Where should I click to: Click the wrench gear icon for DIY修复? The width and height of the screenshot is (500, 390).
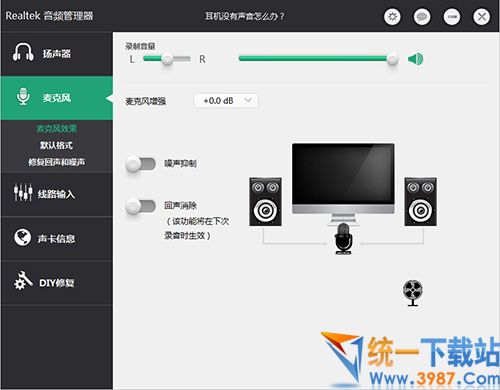[x=23, y=280]
